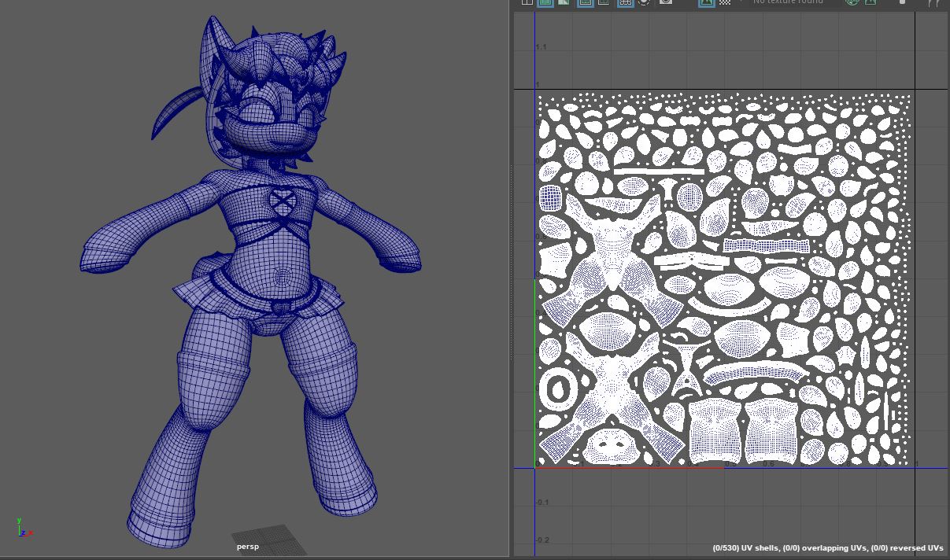Viewport: 950px width, 560px height.
Task: Enable the checkerboard pattern icon
Action: (x=725, y=2)
